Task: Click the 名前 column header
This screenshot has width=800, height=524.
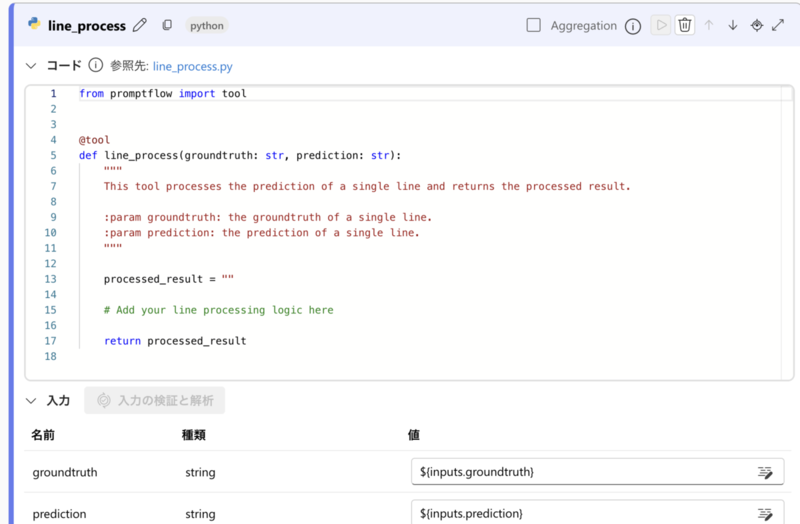Action: 43,435
